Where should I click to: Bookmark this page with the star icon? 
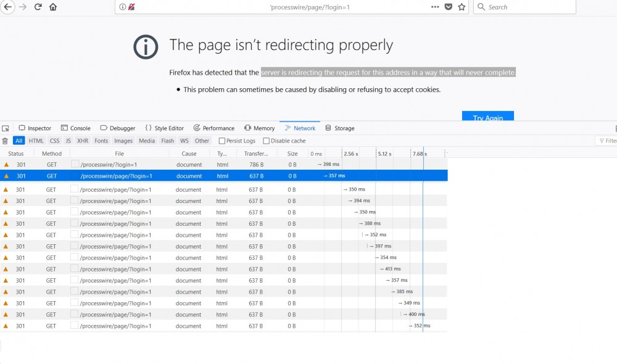462,7
